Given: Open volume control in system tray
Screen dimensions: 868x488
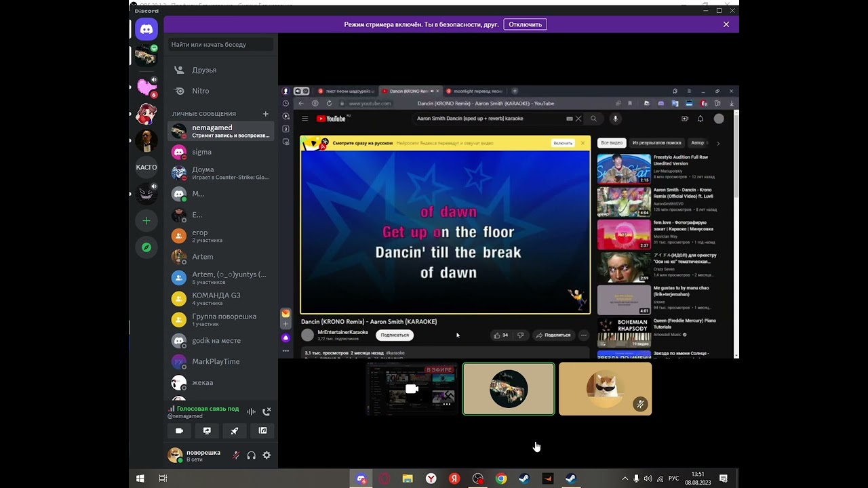Looking at the screenshot, I should [648, 479].
